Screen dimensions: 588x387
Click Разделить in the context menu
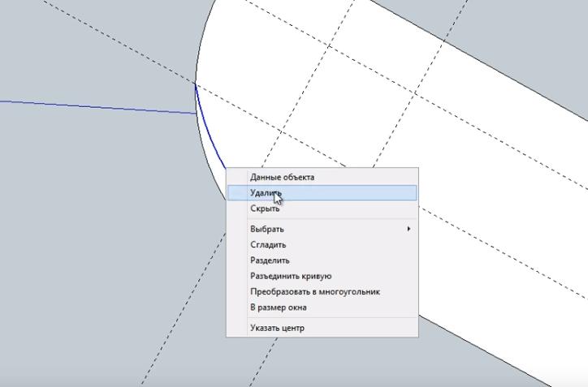tap(270, 260)
